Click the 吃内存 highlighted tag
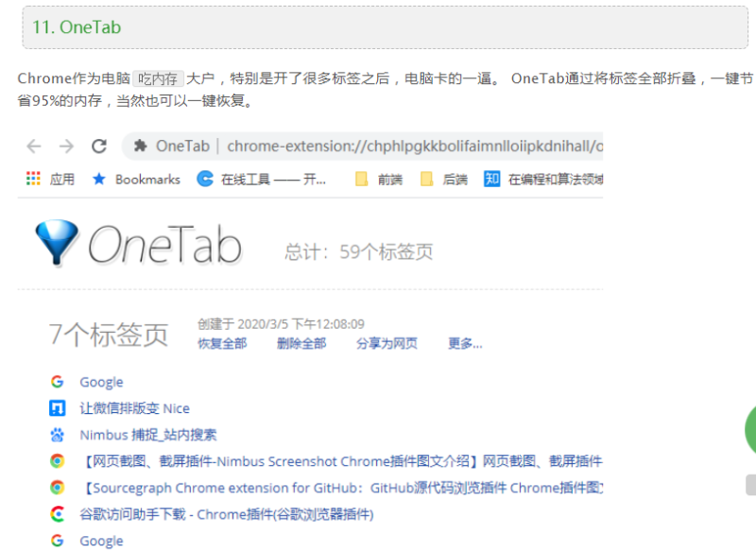 [158, 78]
